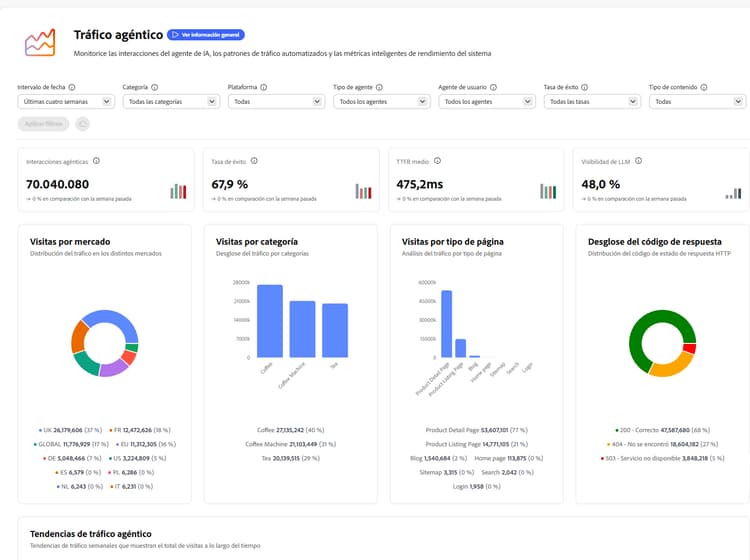Click Blog 1,540,684 legend entry
750x560 pixels.
(439, 458)
